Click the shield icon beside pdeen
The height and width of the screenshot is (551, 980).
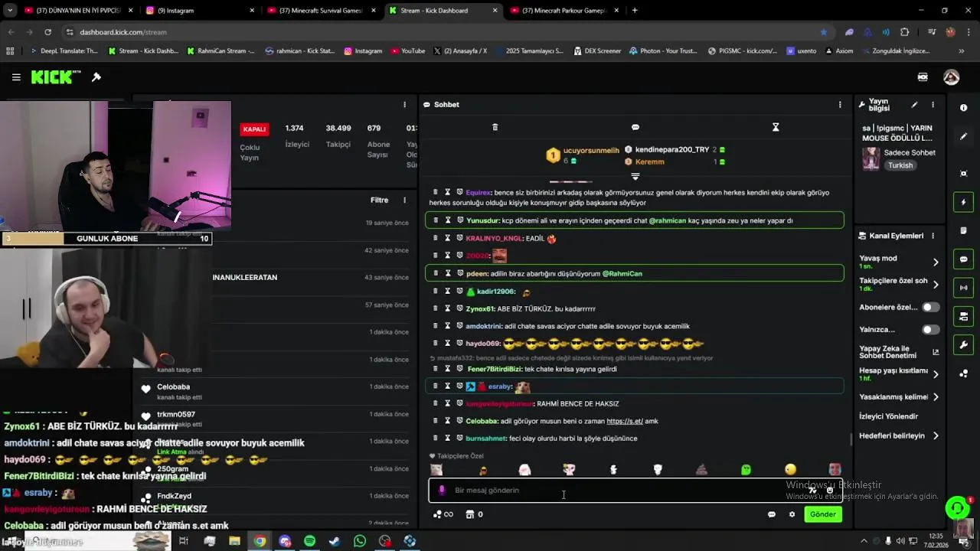[460, 273]
